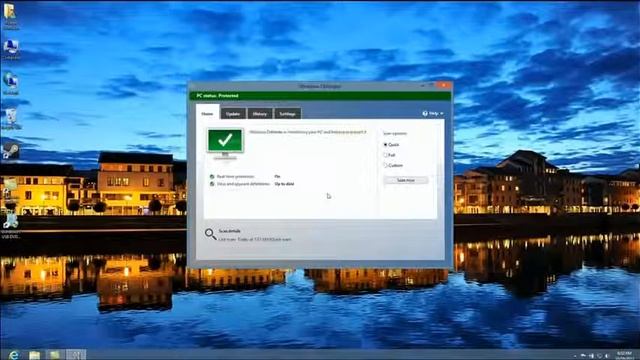Switch to the Settings tab
The width and height of the screenshot is (640, 360).
click(x=287, y=114)
